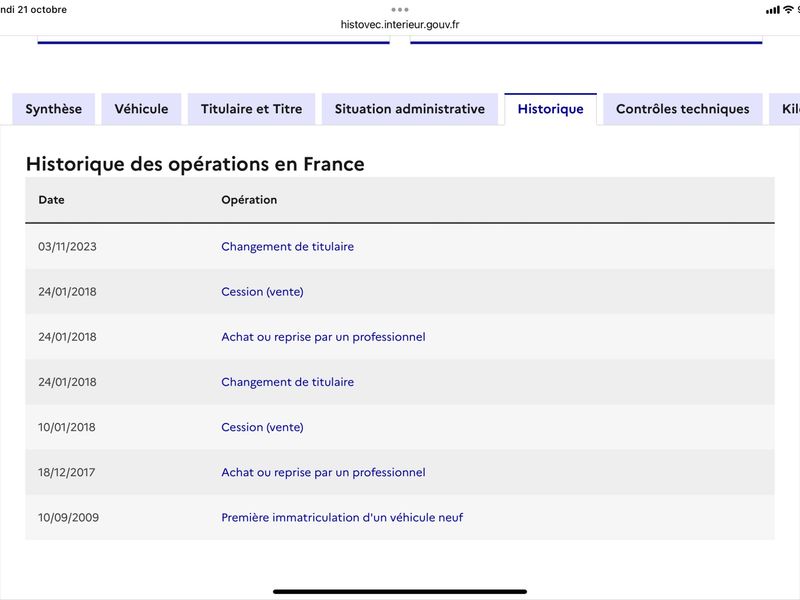Tap the cellular signal bars icon

coord(772,10)
